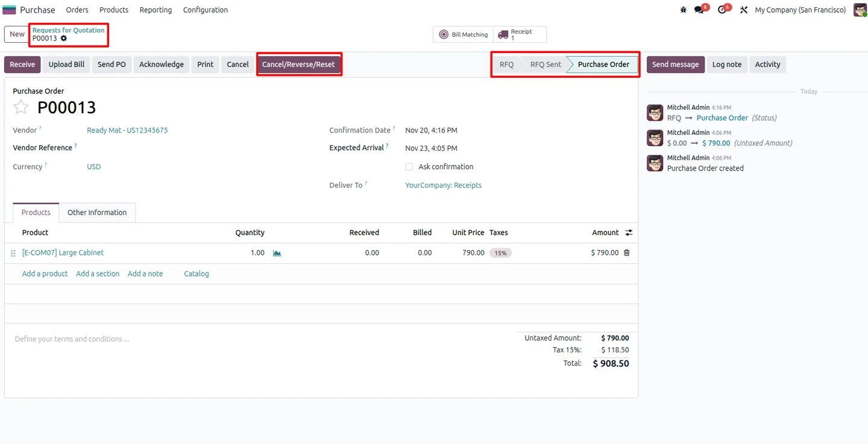The width and height of the screenshot is (868, 444).
Task: Edit Expected Arrival Nov 23, 4:05 PM
Action: coord(431,148)
